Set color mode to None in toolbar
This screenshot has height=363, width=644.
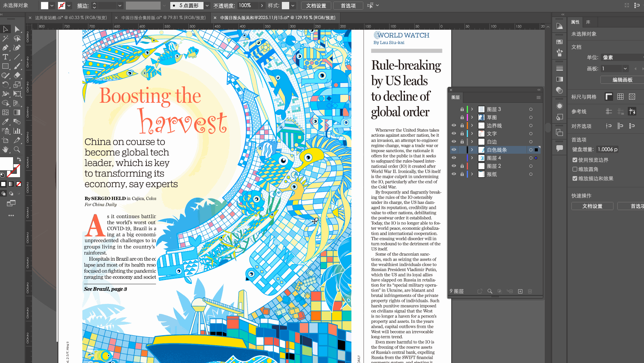(x=19, y=184)
